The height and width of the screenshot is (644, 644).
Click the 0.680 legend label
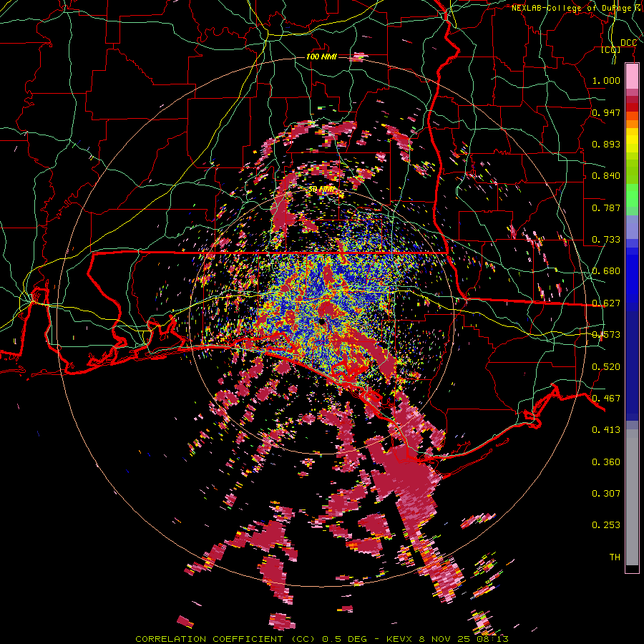[606, 271]
